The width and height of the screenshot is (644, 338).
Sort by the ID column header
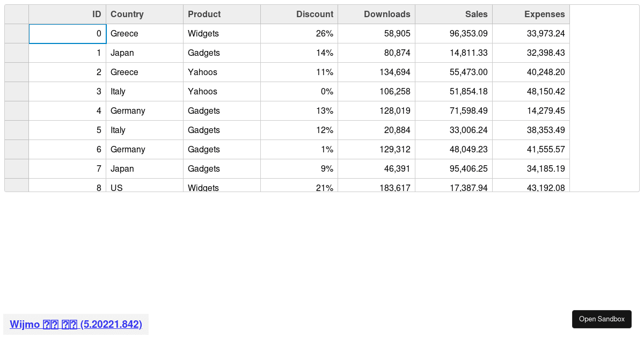(68, 14)
